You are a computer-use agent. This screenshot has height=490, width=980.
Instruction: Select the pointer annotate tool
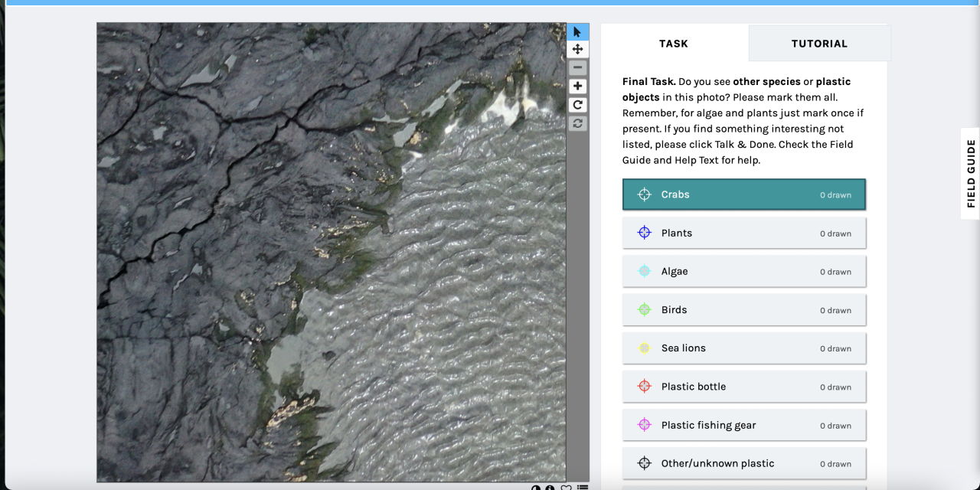(x=578, y=31)
